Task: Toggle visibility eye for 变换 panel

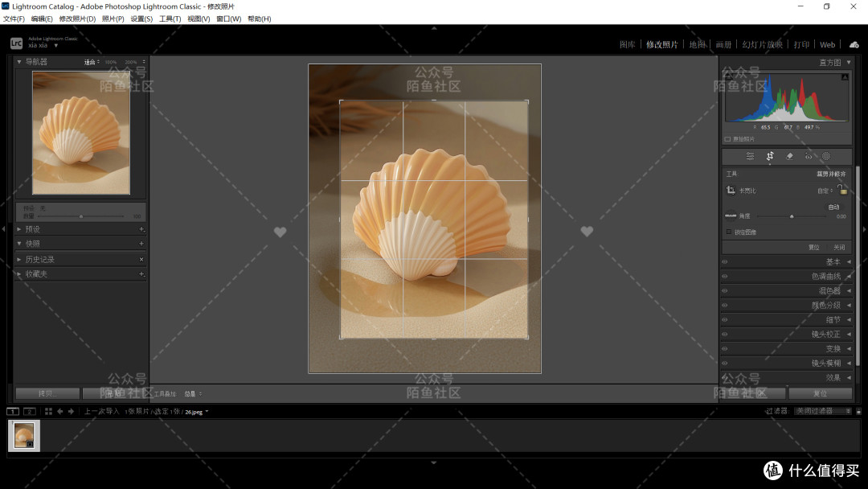Action: click(725, 348)
